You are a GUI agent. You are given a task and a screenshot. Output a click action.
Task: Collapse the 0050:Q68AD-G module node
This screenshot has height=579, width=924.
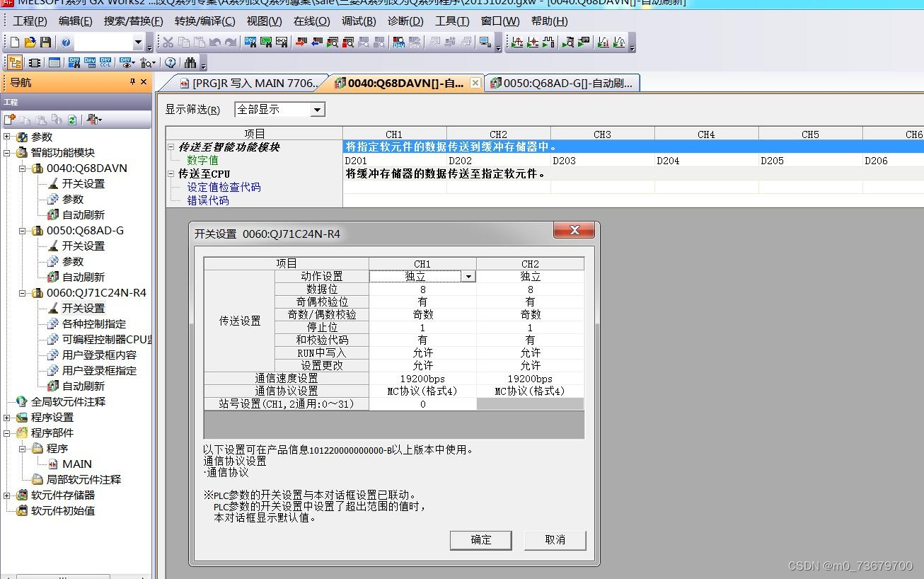pos(23,230)
